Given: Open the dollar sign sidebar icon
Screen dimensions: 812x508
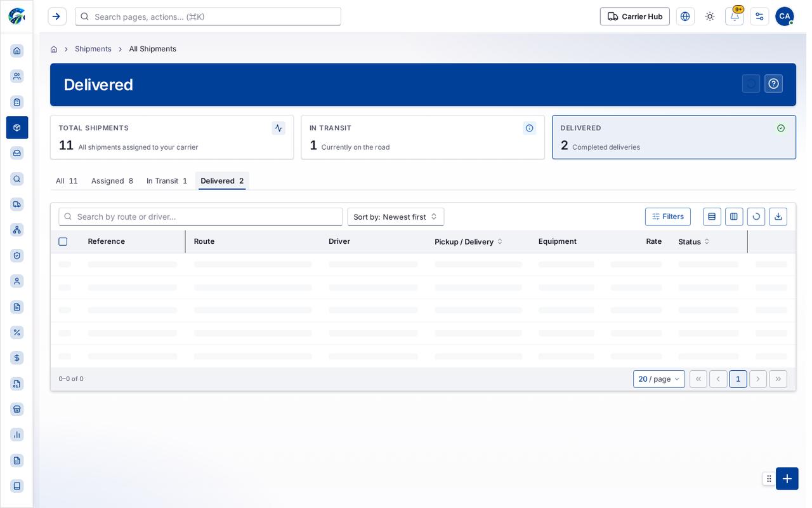Looking at the screenshot, I should [x=17, y=358].
